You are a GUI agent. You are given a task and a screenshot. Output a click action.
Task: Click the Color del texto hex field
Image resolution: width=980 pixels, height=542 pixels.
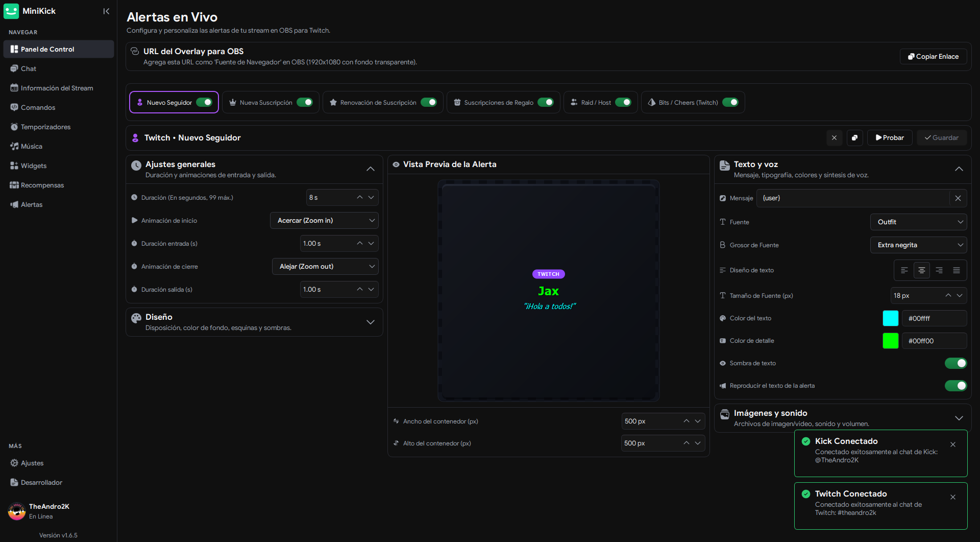[934, 318]
